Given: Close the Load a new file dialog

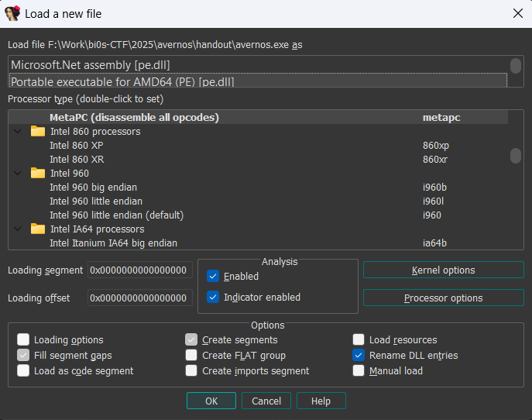Looking at the screenshot, I should click(x=518, y=14).
